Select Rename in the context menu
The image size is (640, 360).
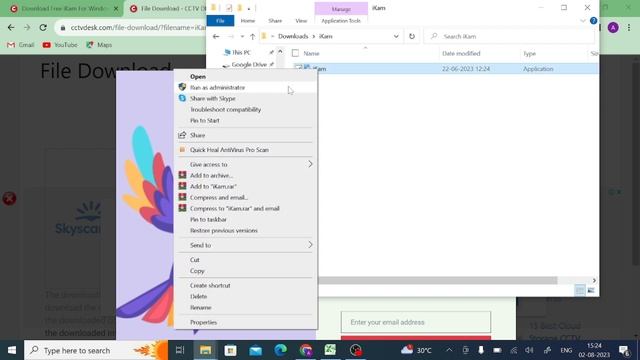click(246, 308)
